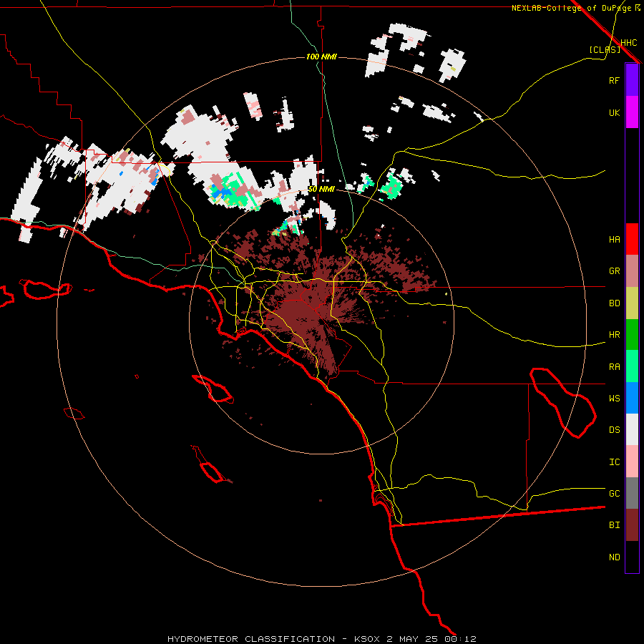Click the 50 NMI range ring label

[321, 189]
